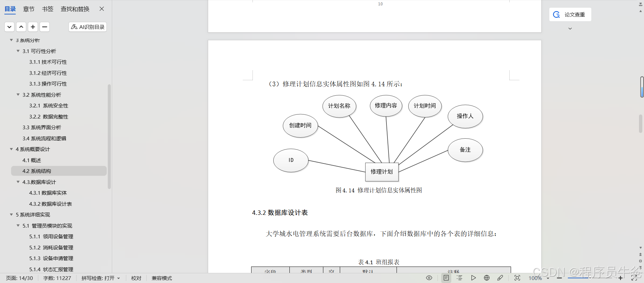Click the page count '页面: 14/30' in status bar
Viewport: 644px width, 283px height.
pyautogui.click(x=19, y=278)
